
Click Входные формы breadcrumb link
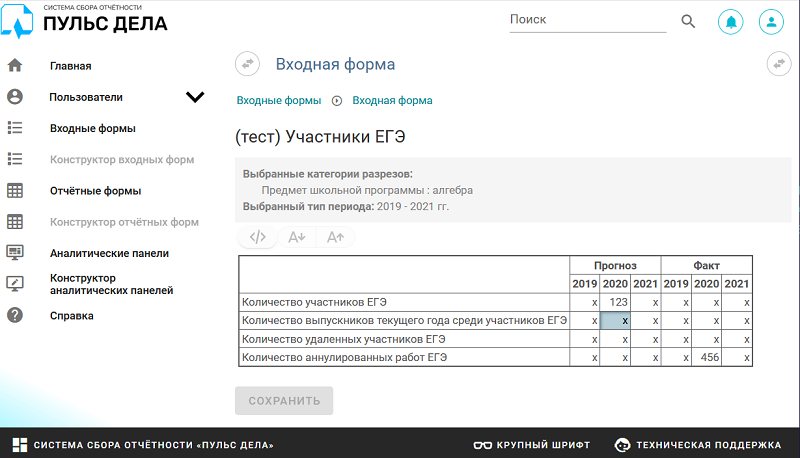coord(279,100)
